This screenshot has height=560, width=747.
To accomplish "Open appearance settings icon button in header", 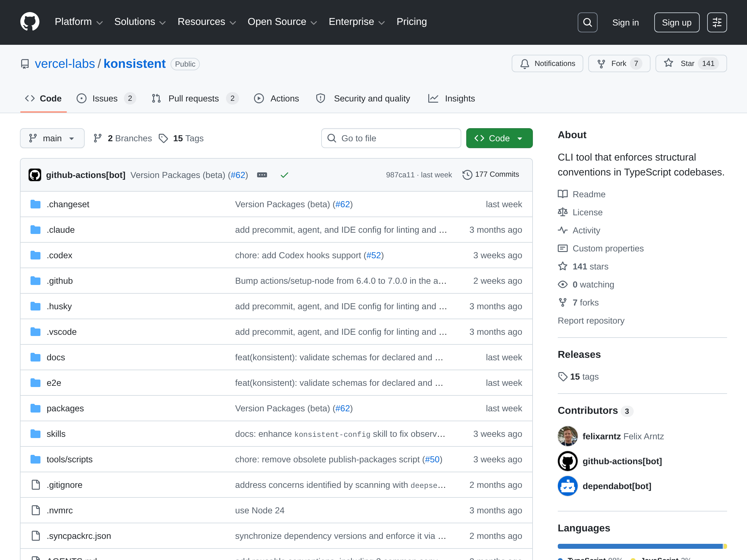I will coord(716,22).
